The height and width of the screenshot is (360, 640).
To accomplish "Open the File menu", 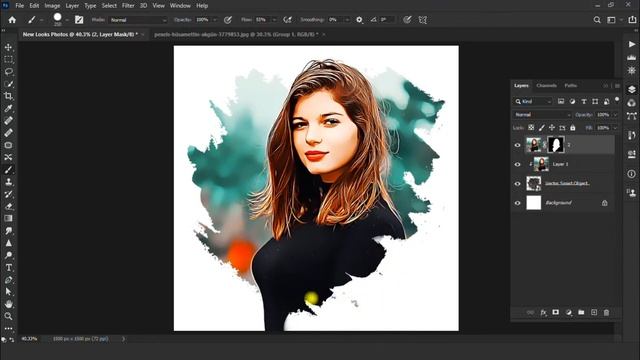I will click(x=20, y=6).
